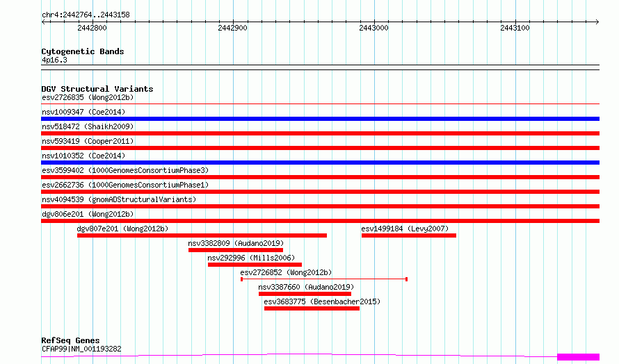Click the red bar under esv3599402
This screenshot has width=619, height=364.
pos(320,177)
